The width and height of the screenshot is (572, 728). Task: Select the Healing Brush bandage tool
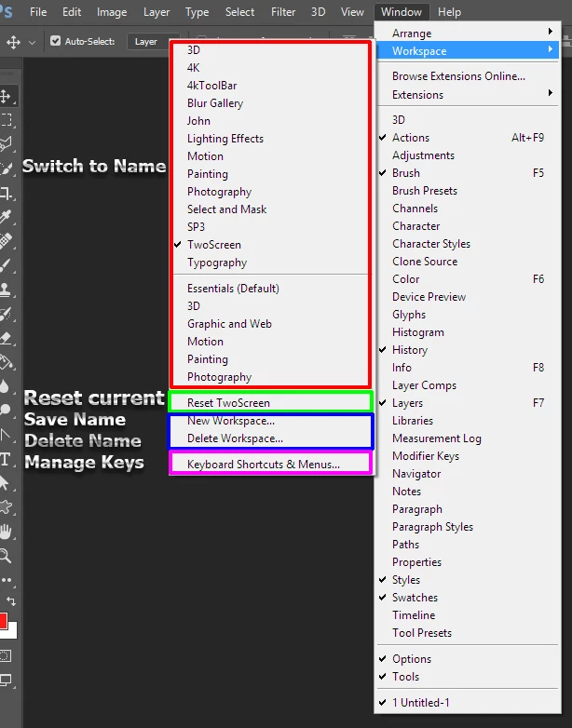[6, 240]
